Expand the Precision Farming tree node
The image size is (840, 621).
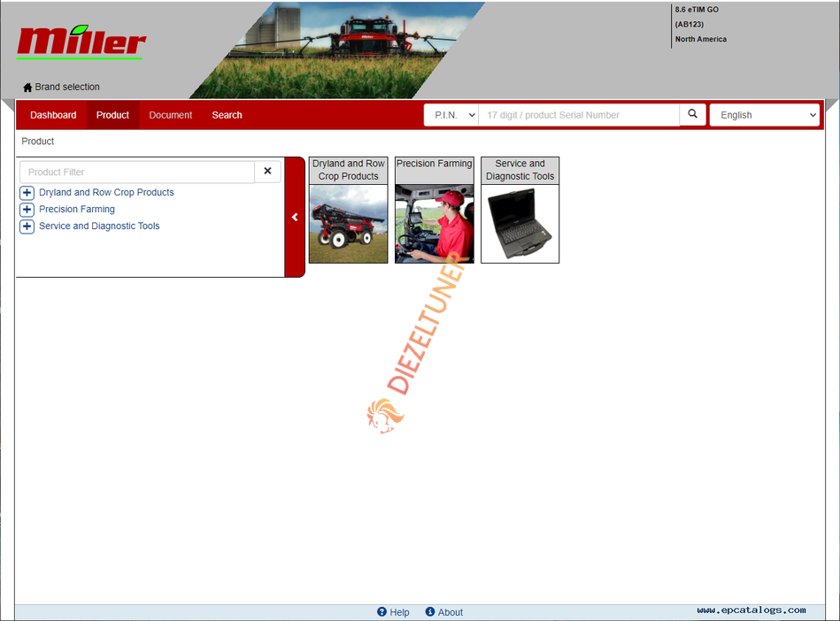click(27, 210)
